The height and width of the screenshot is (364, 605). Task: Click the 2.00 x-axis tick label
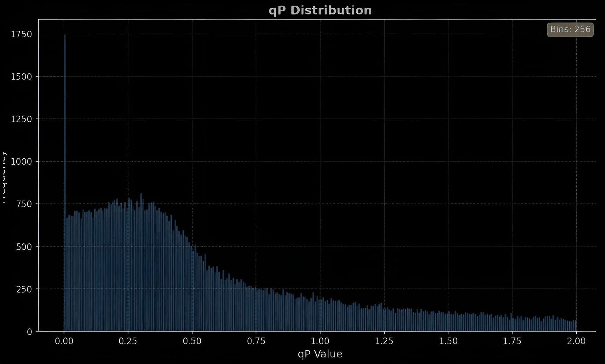[x=576, y=341]
